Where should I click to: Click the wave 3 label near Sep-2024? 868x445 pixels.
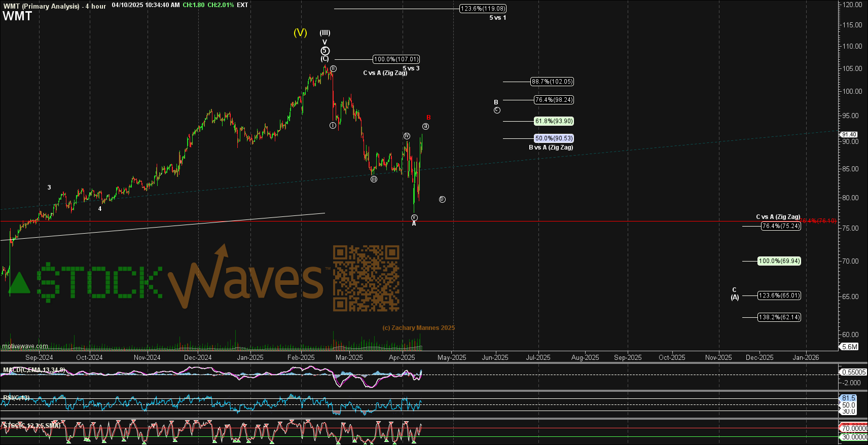point(49,188)
